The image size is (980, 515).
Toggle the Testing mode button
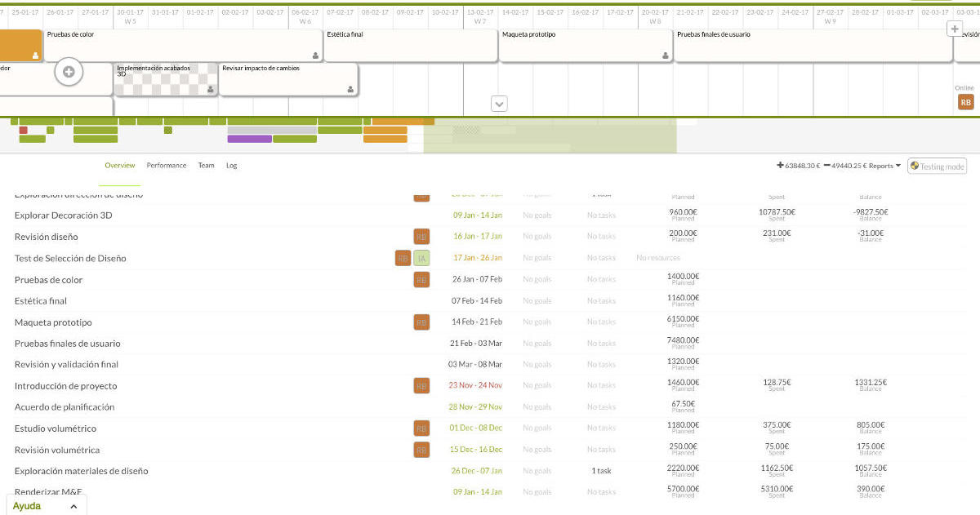pos(938,166)
